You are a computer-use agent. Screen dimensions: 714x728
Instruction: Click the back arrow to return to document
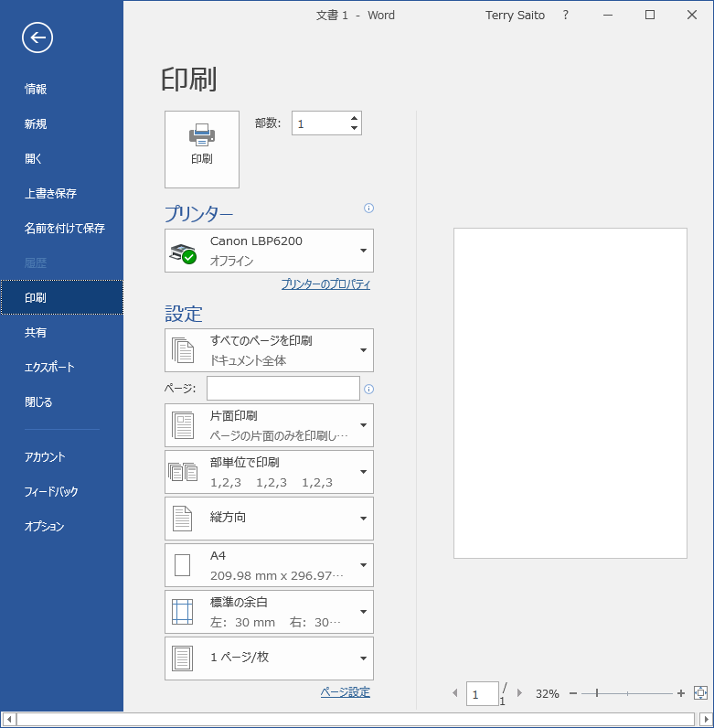tap(37, 37)
